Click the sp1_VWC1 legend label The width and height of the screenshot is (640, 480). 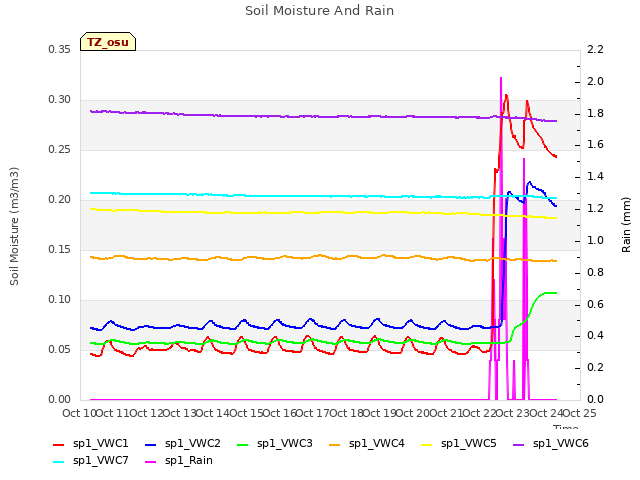pos(100,444)
